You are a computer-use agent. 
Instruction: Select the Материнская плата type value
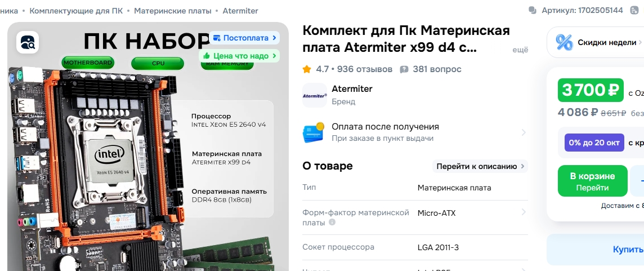pyautogui.click(x=454, y=188)
